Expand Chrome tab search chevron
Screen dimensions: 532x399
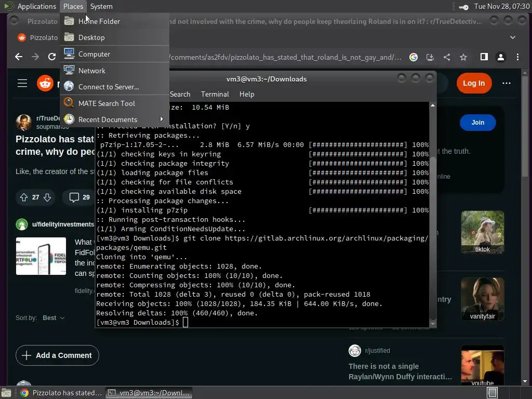click(x=513, y=37)
